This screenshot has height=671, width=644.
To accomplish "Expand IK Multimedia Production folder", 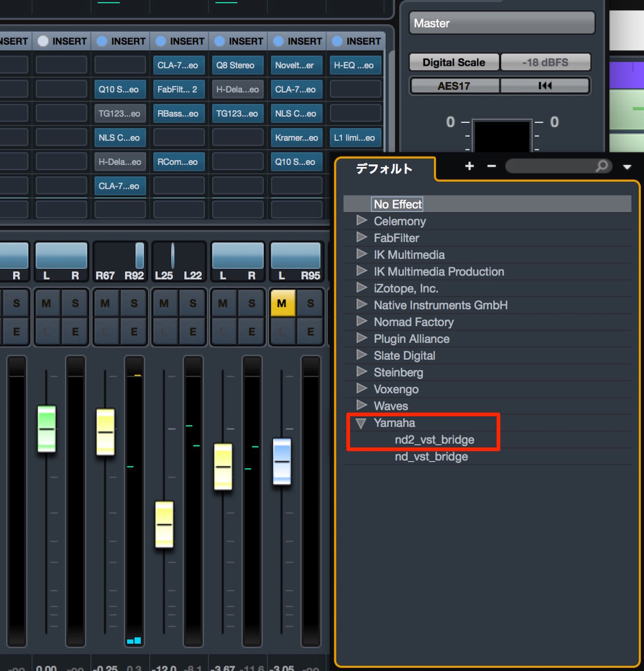I will (362, 271).
